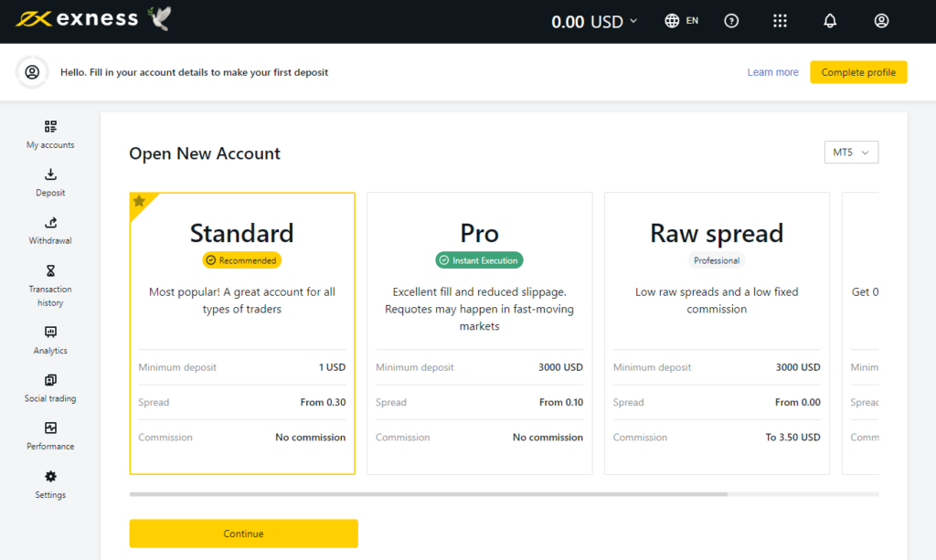Viewport: 936px width, 560px height.
Task: Click the Transaction history hourglass icon
Action: [x=50, y=270]
